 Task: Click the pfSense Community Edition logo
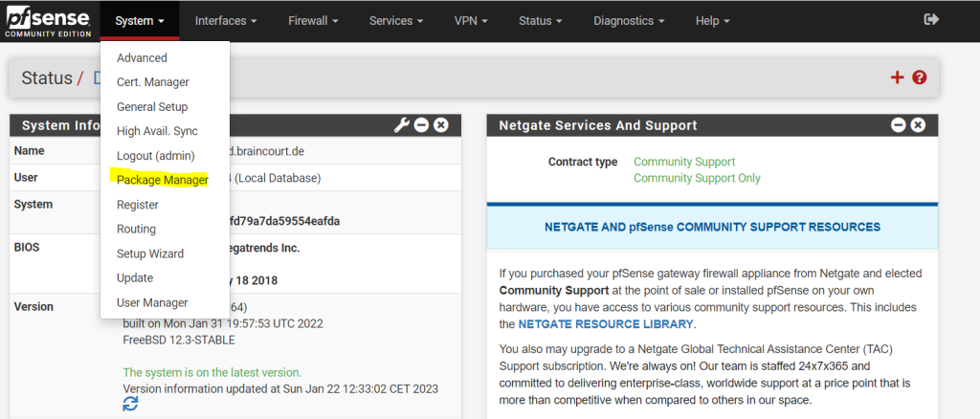(48, 21)
